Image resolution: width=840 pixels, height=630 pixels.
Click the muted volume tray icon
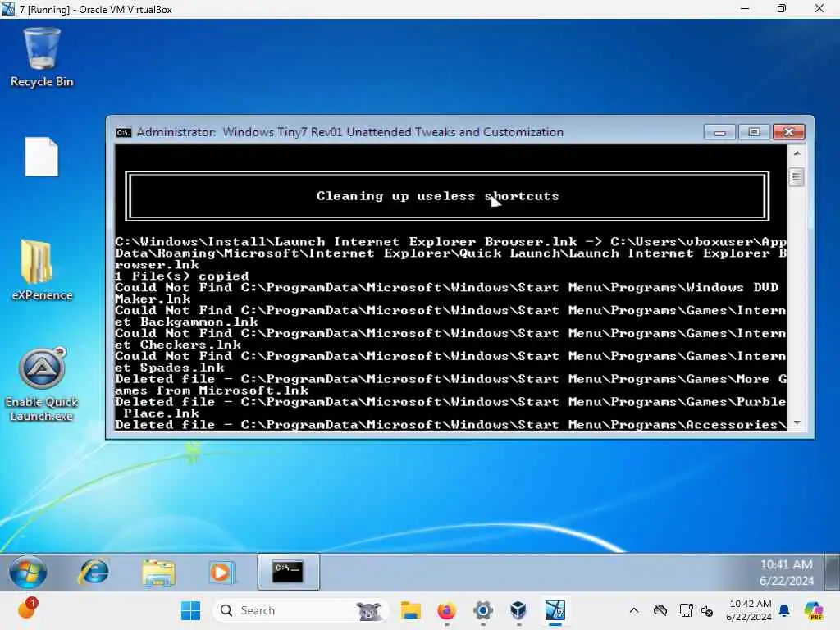pos(707,610)
